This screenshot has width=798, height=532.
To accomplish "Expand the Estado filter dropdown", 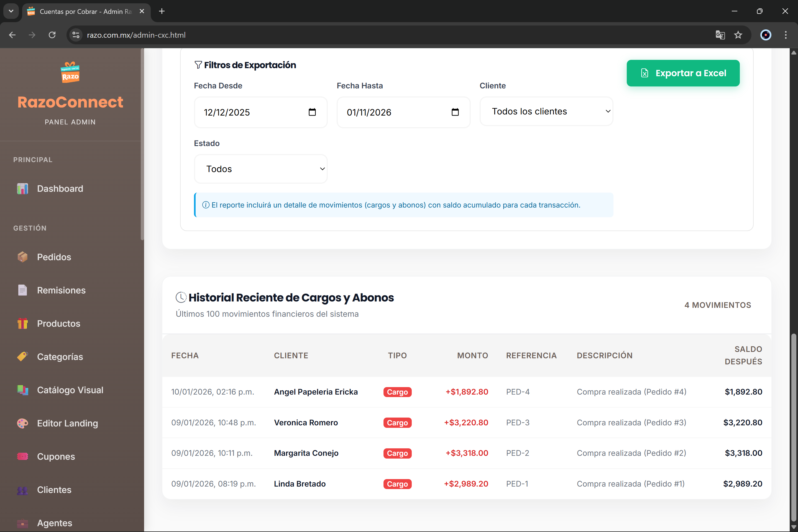I will [260, 169].
